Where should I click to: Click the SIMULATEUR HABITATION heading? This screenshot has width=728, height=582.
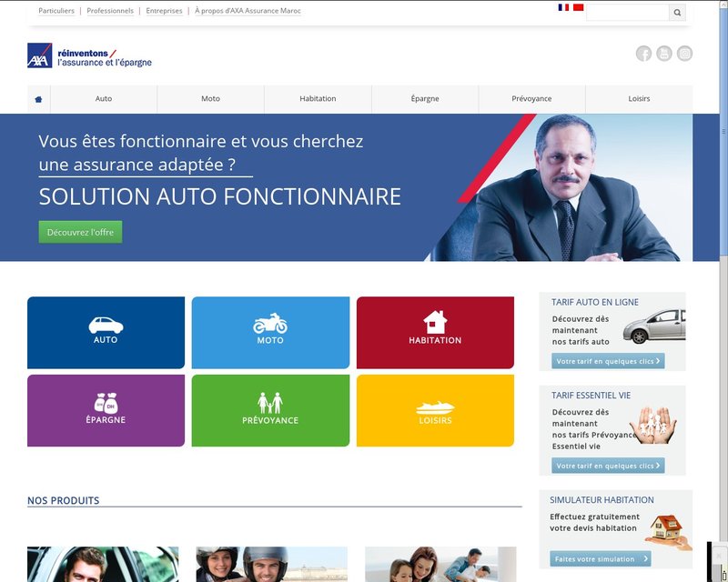point(602,500)
